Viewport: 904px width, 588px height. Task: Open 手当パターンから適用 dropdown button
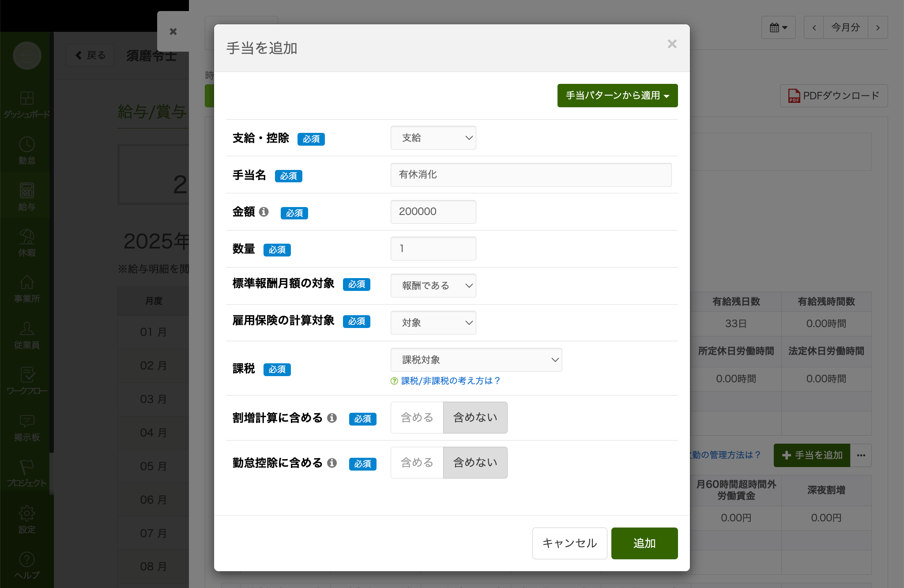617,95
